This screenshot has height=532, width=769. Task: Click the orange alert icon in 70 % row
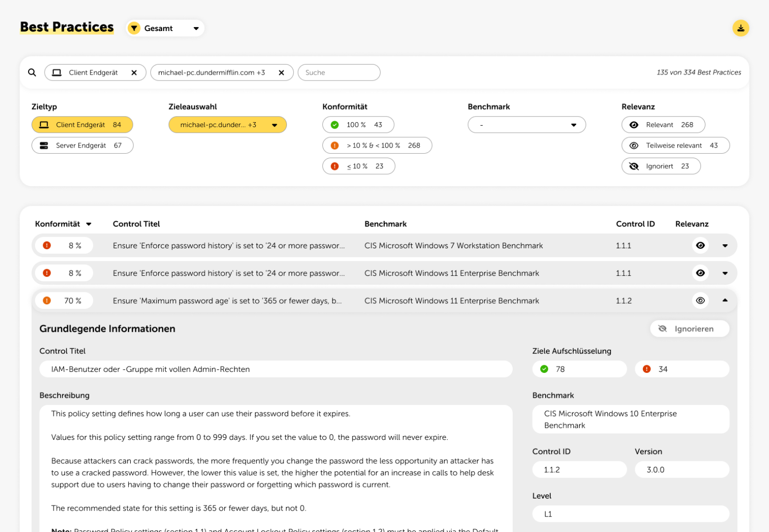(47, 300)
